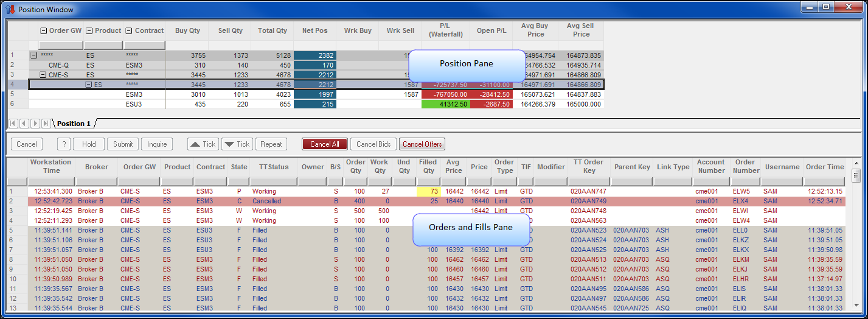Go to last position tab arrow
This screenshot has width=868, height=319.
pos(46,124)
